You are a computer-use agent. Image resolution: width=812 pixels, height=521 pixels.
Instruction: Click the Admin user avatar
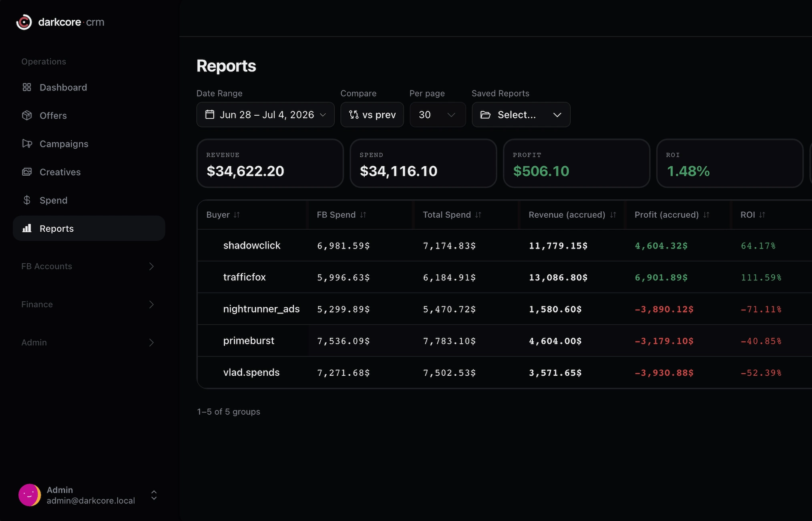pyautogui.click(x=30, y=495)
